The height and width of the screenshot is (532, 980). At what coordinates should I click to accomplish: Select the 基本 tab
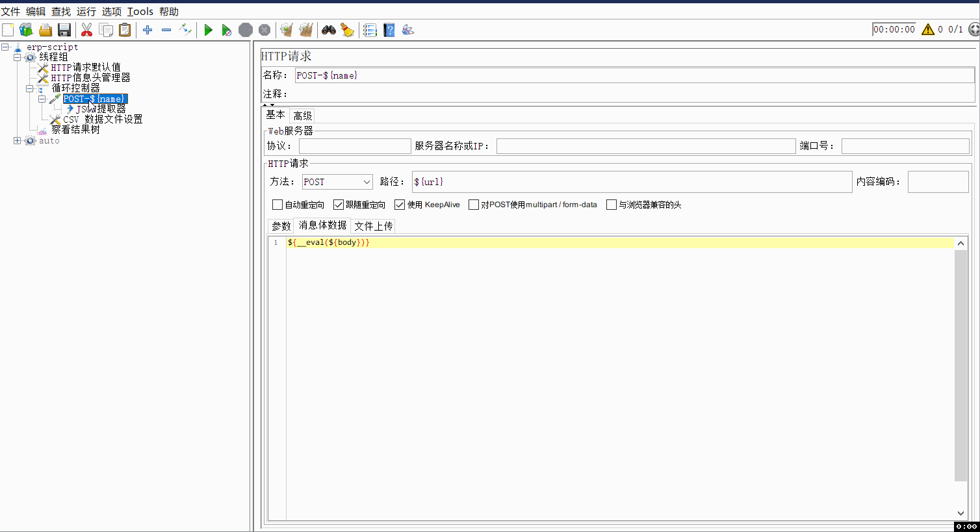pos(276,114)
